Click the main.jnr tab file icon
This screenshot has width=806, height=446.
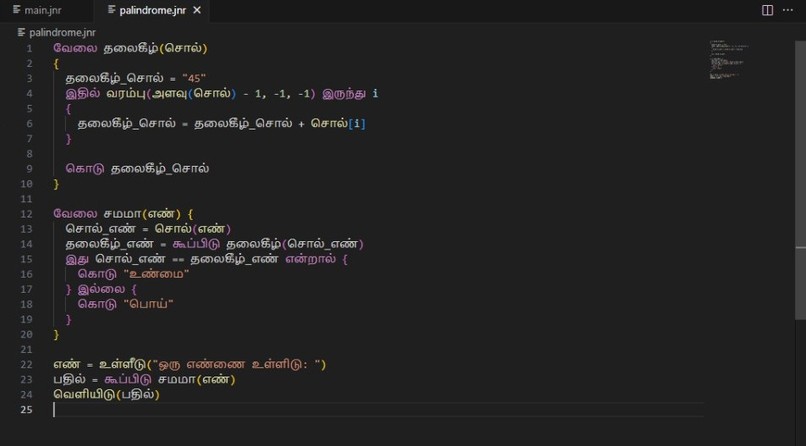point(16,10)
